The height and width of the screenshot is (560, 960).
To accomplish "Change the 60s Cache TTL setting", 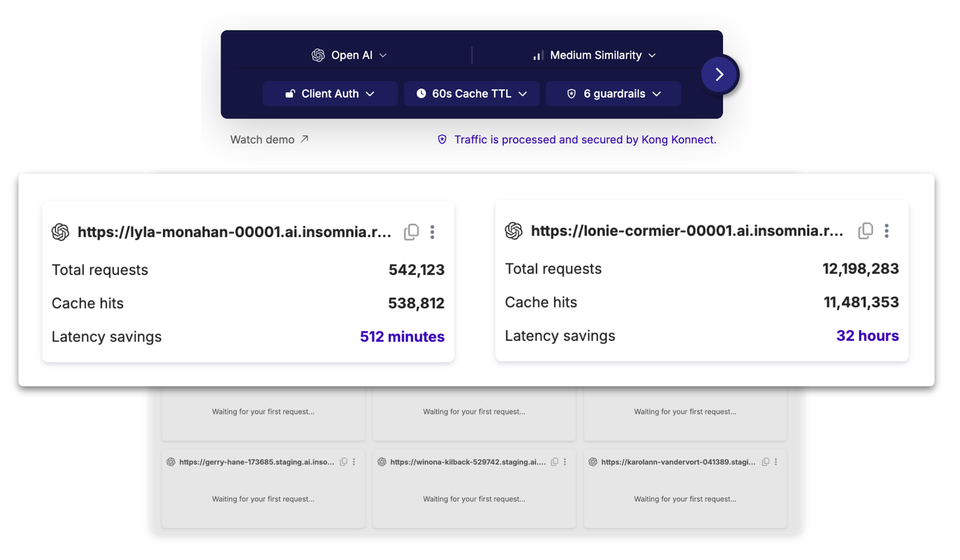I will click(471, 94).
